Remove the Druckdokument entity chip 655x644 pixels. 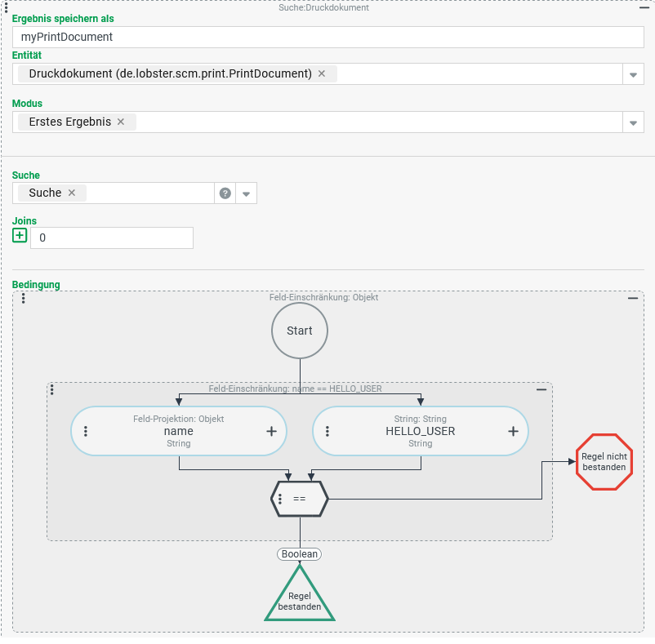click(x=322, y=73)
